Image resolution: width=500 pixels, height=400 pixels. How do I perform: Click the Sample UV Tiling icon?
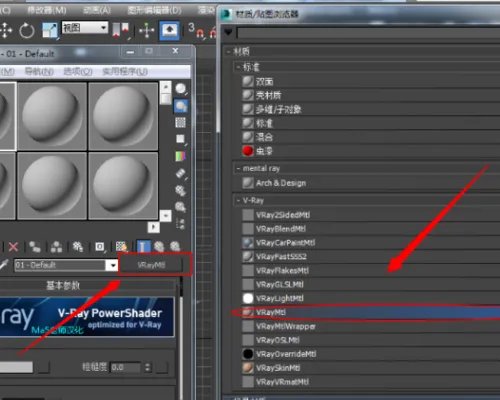click(x=180, y=139)
